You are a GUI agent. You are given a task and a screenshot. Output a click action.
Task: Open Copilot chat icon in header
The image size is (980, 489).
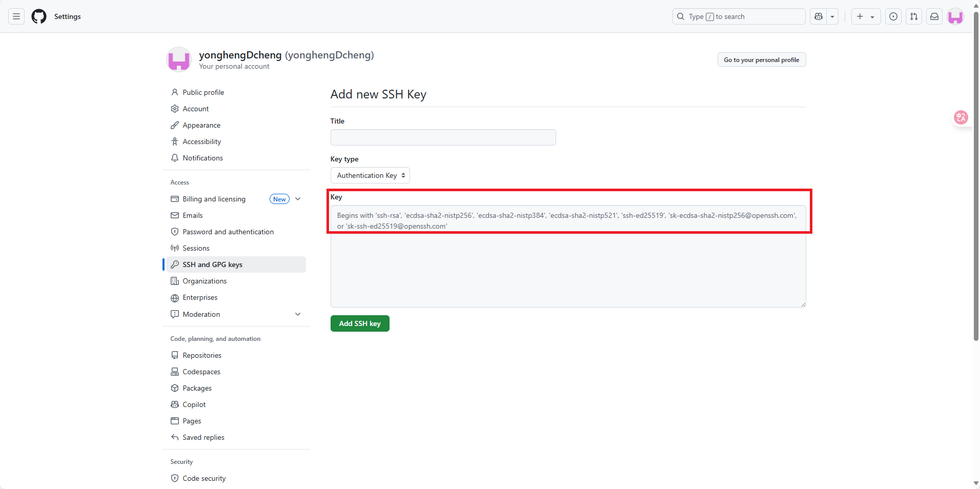[819, 16]
